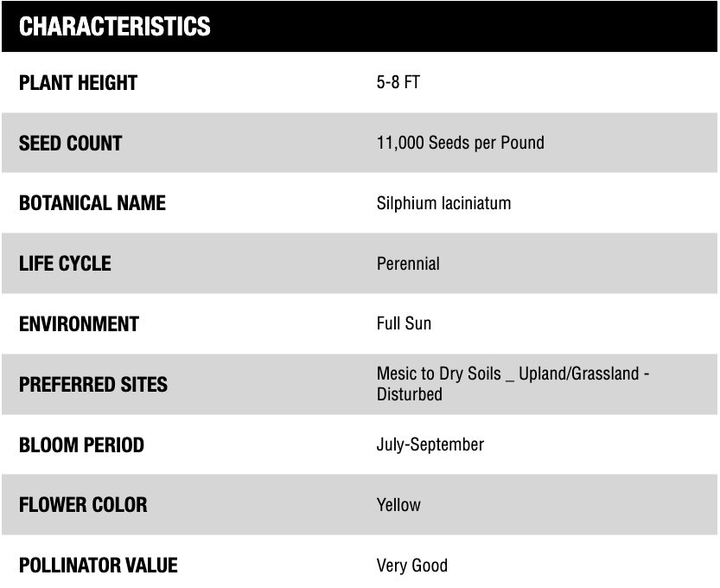Click Silphium laciniatum text
This screenshot has height=588, width=720.
point(443,203)
